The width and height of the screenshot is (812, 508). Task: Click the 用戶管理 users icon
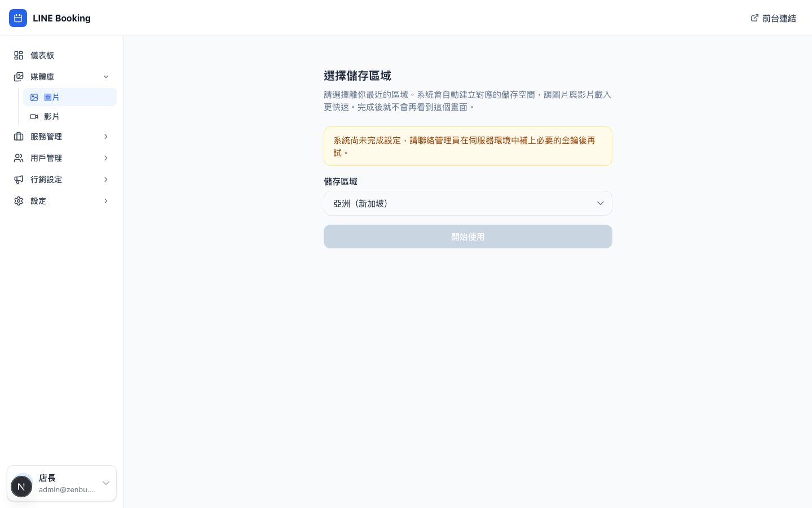pyautogui.click(x=19, y=158)
